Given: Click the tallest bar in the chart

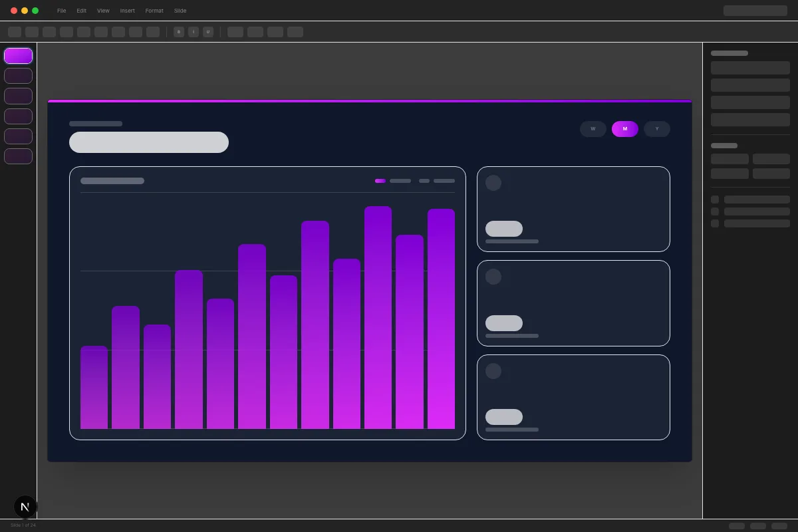Looking at the screenshot, I should coord(378,317).
